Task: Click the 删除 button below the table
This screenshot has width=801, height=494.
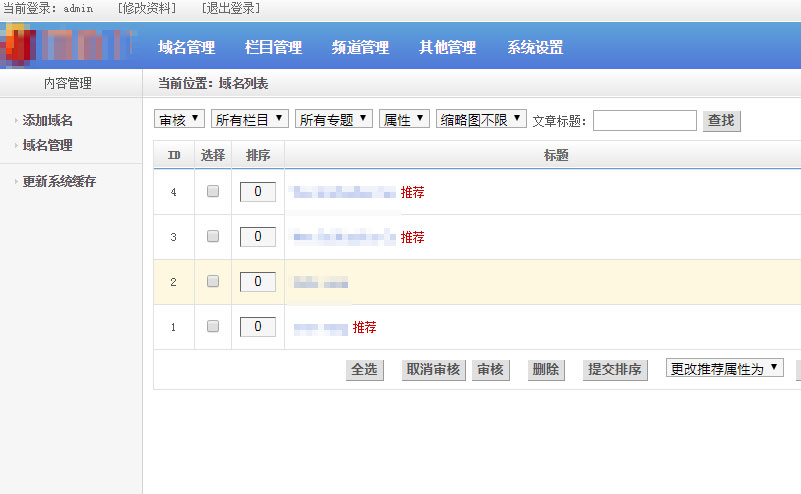Action: coord(546,370)
